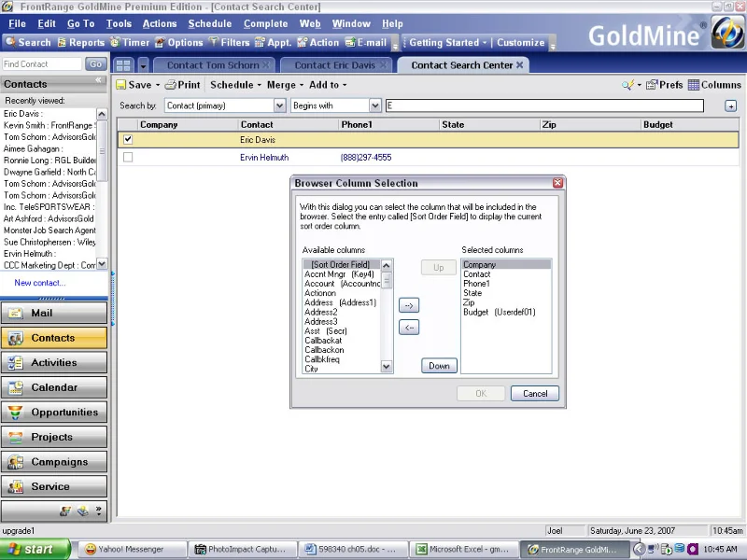The width and height of the screenshot is (747, 560).
Task: Click the Appt. toolbar button
Action: coord(273,42)
